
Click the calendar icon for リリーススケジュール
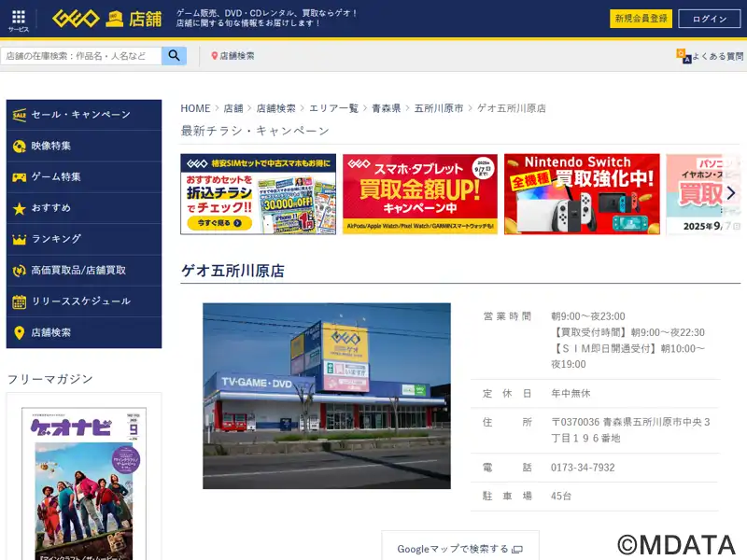tap(19, 301)
